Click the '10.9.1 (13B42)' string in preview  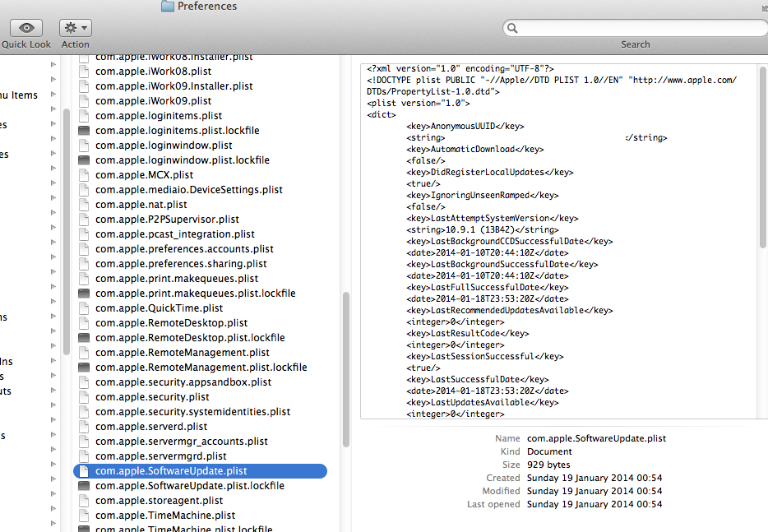[482, 229]
